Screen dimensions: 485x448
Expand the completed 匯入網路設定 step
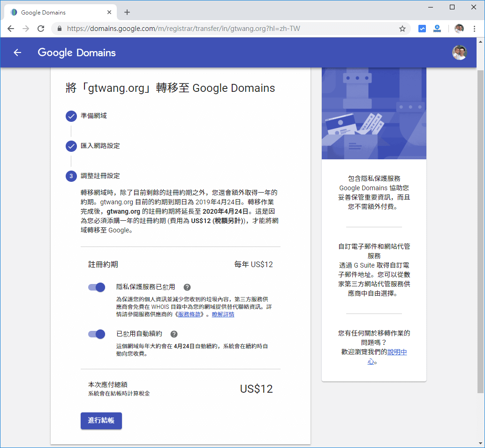click(x=100, y=146)
